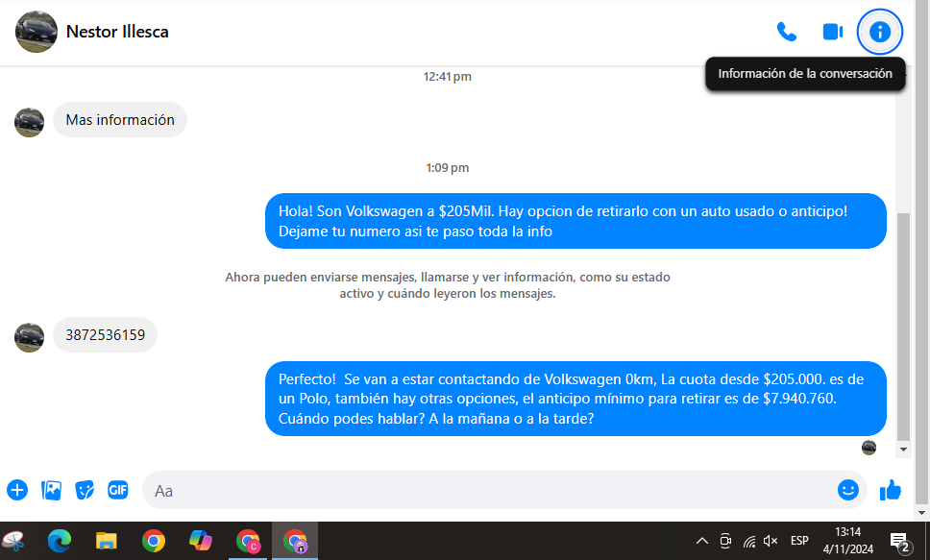Open Nestor Illesca's profile name header
Image resolution: width=930 pixels, height=560 pixels.
click(117, 32)
